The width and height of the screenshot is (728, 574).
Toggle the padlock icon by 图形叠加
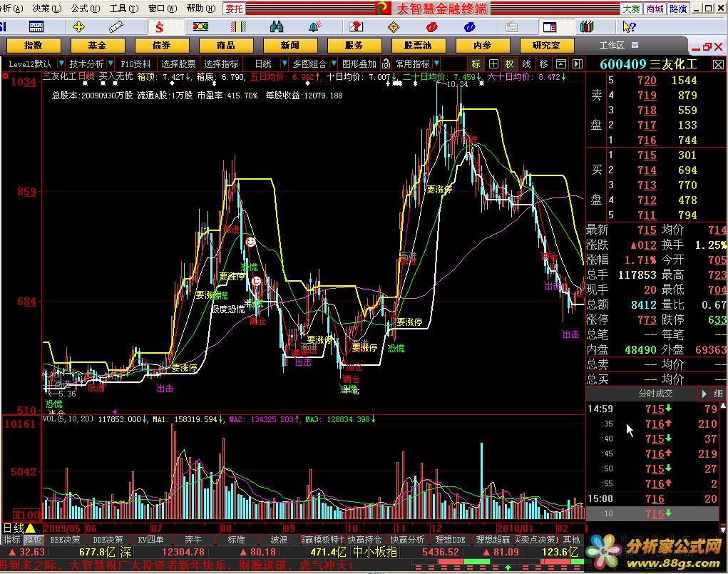pyautogui.click(x=386, y=63)
